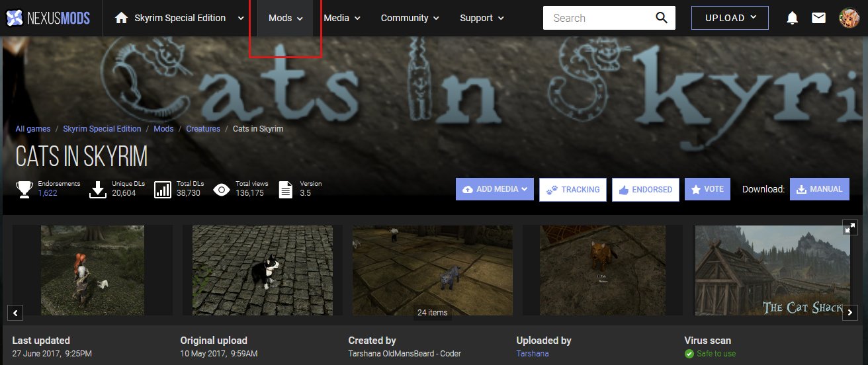Click the magnifying glass search icon
The height and width of the screenshot is (365, 868).
[662, 18]
